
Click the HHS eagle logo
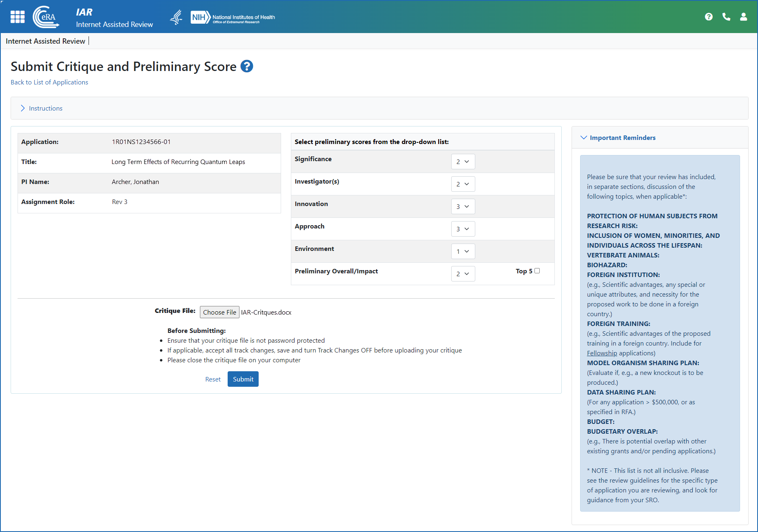tap(176, 17)
